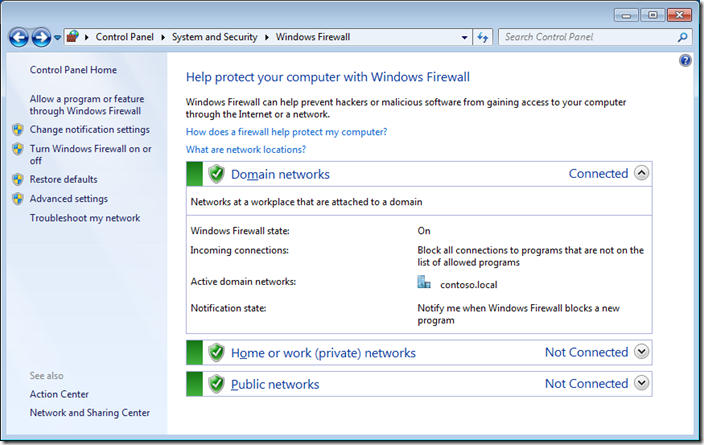Click the green shield next to Public networks
The width and height of the screenshot is (704, 445).
pos(216,384)
